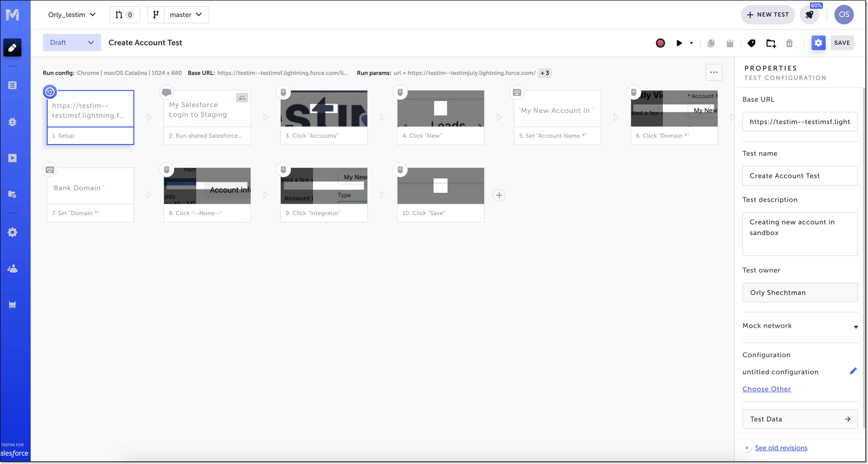Click the branch fork icon beside master
Image resolution: width=868 pixels, height=464 pixels.
[x=156, y=15]
